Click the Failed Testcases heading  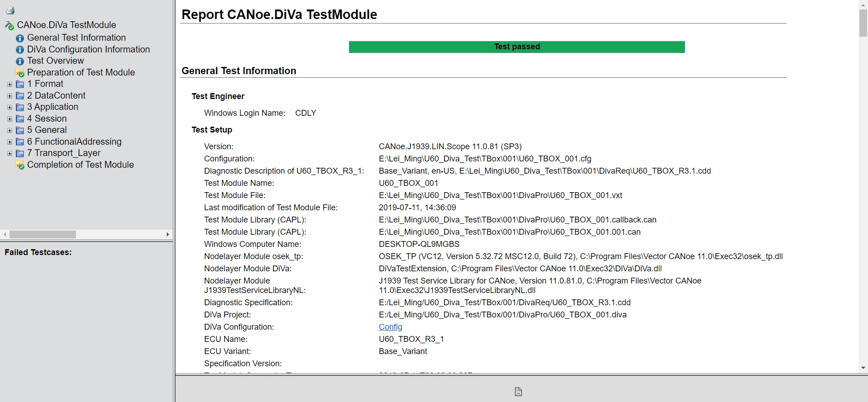tap(38, 252)
